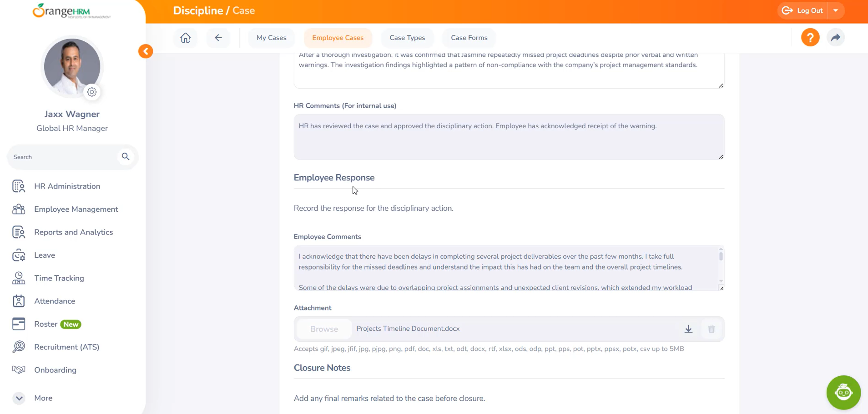
Task: Go back using the left arrow icon
Action: (x=218, y=38)
